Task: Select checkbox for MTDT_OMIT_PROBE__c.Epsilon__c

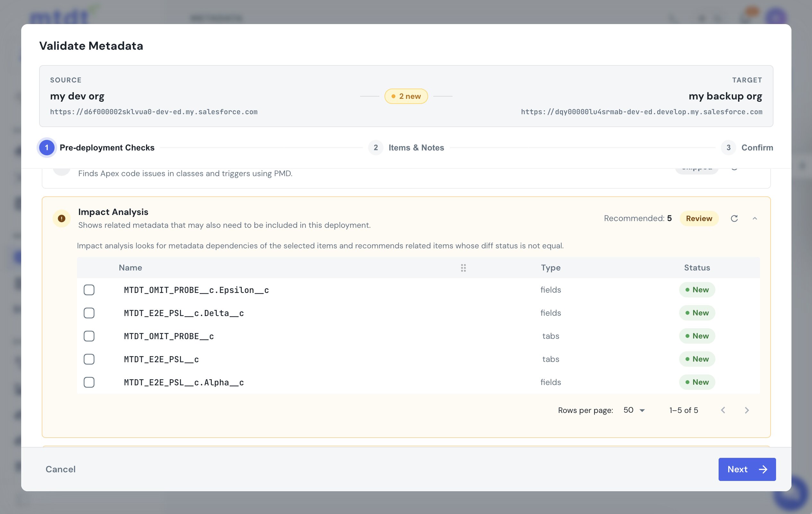Action: pos(89,290)
